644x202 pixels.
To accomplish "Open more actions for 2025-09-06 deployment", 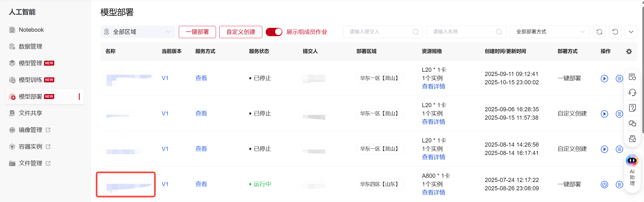I will coord(619,114).
